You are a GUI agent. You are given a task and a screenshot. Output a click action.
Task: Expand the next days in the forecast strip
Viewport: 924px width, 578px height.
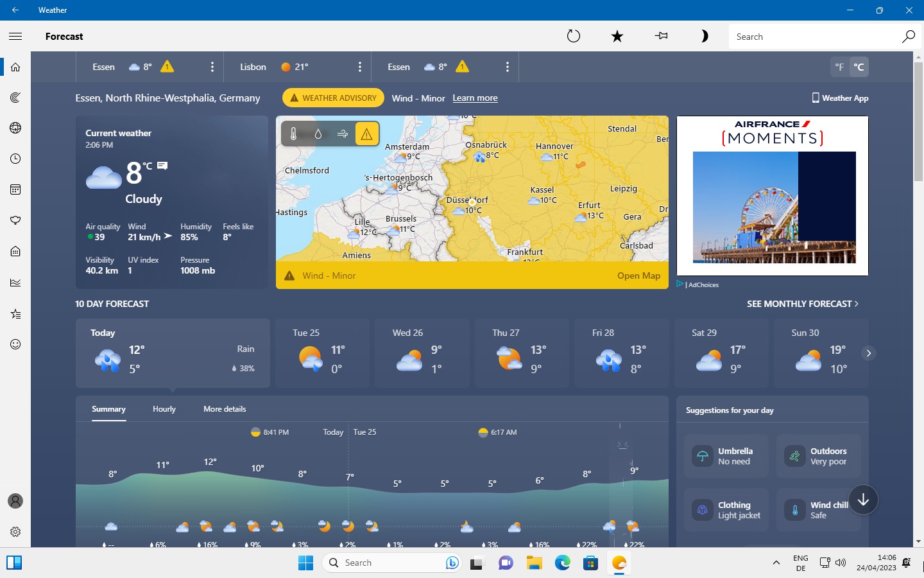tap(868, 353)
